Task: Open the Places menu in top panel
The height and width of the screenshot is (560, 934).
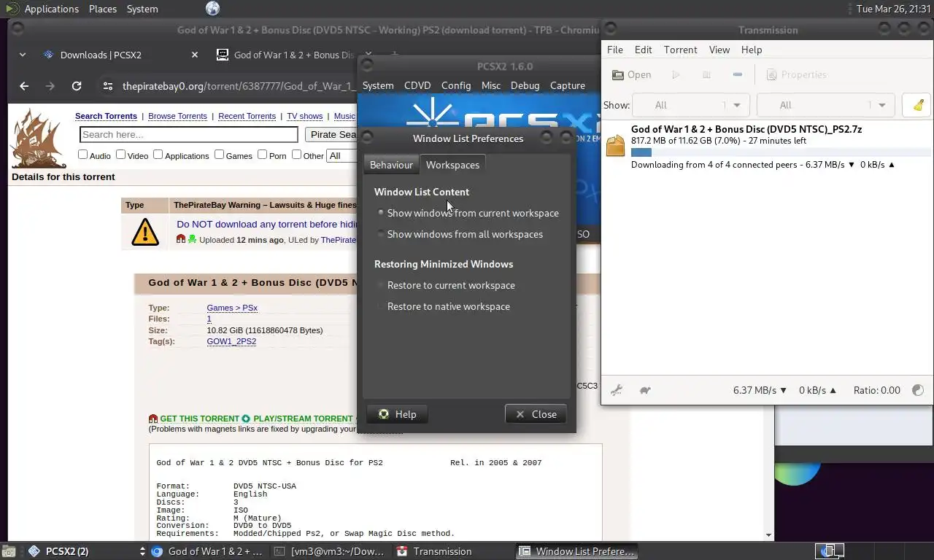Action: [x=103, y=9]
